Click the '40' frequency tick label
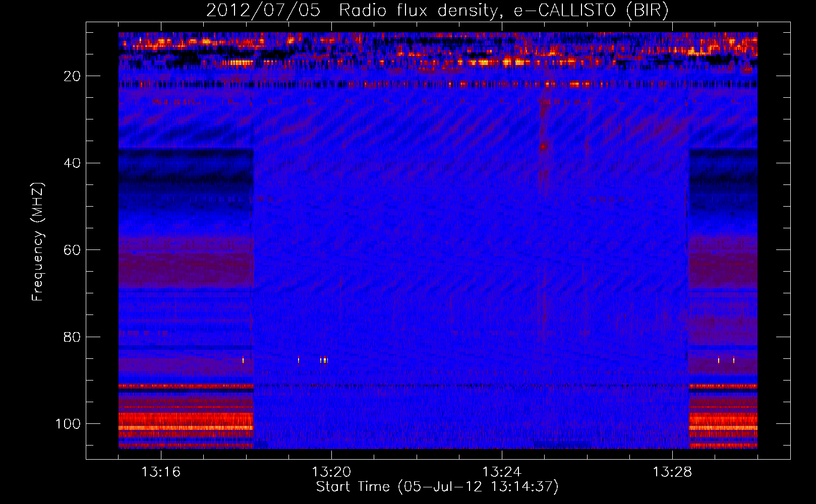This screenshot has width=816, height=504. point(73,163)
